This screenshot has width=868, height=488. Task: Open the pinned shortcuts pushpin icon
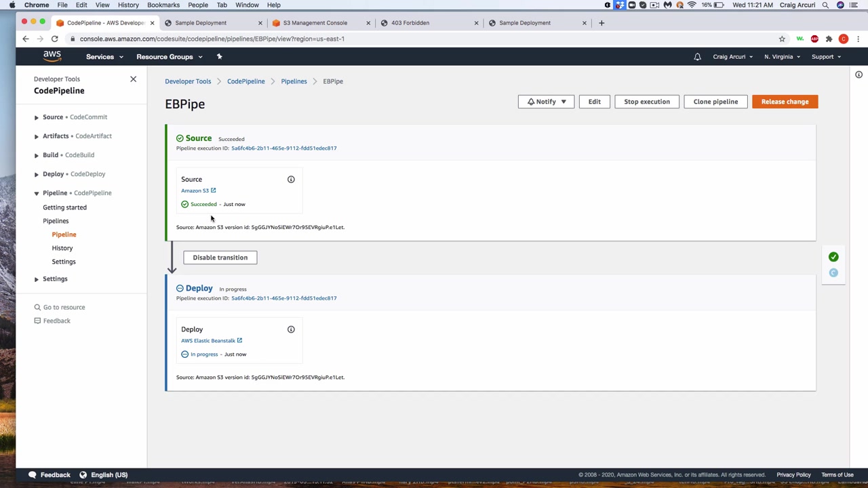[219, 56]
